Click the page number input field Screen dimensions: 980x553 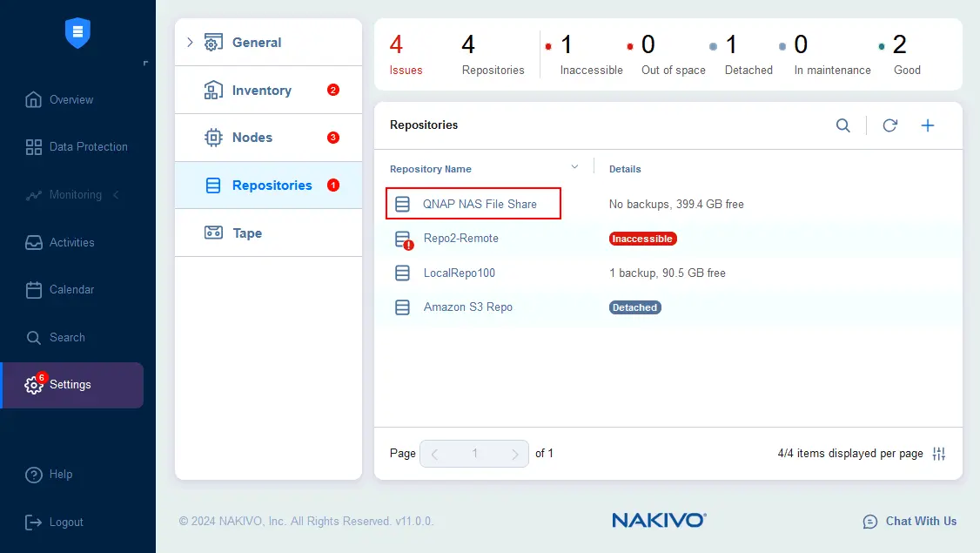474,454
